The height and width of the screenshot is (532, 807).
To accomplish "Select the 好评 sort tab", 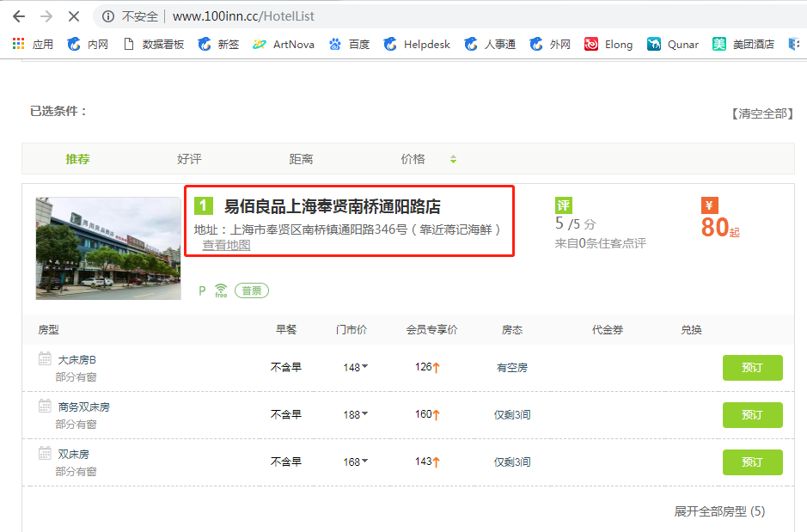I will pyautogui.click(x=189, y=159).
